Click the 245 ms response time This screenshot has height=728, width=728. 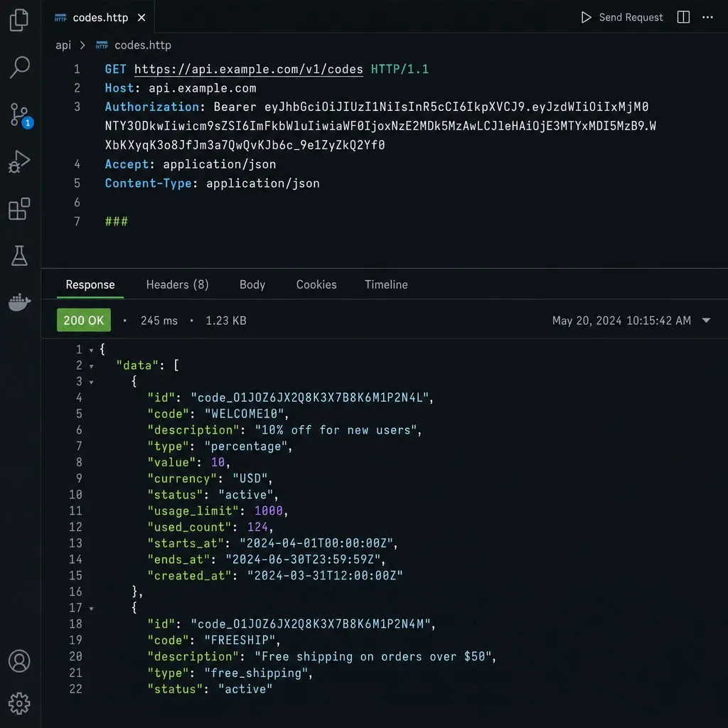[159, 321]
